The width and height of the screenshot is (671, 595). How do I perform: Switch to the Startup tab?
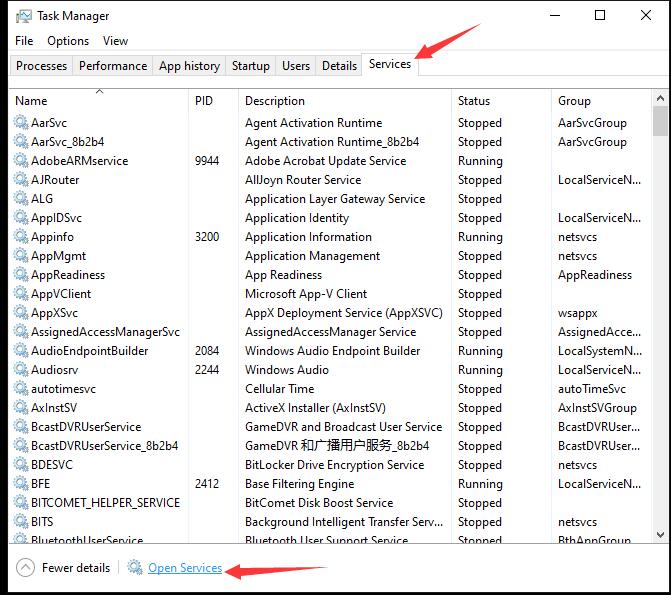pyautogui.click(x=251, y=66)
